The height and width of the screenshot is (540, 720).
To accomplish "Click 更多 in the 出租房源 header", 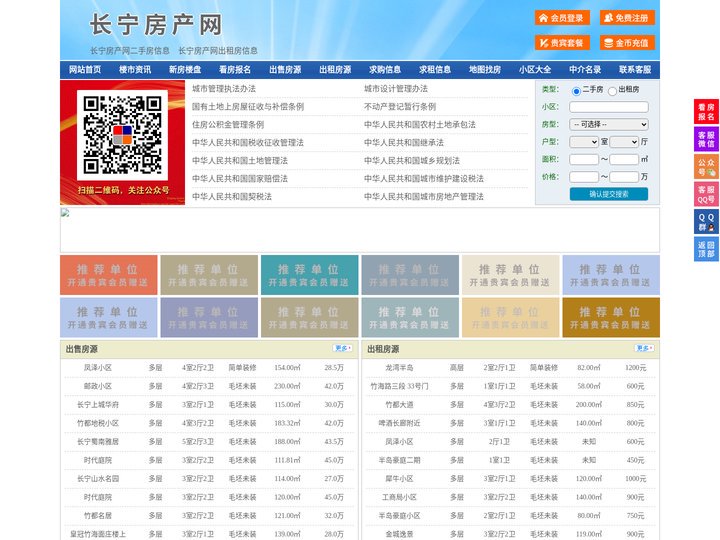I will (644, 349).
